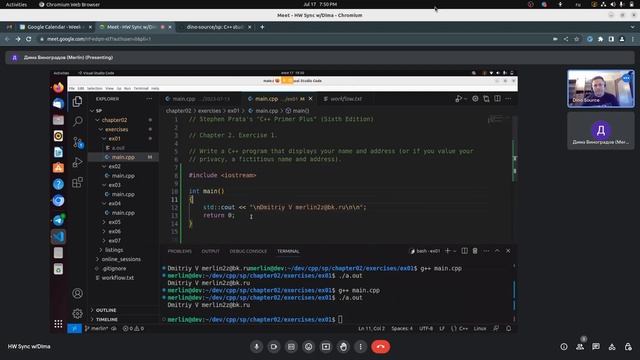Click Manage gear icon in shared VS Code
The image size is (640, 360).
(x=77, y=313)
